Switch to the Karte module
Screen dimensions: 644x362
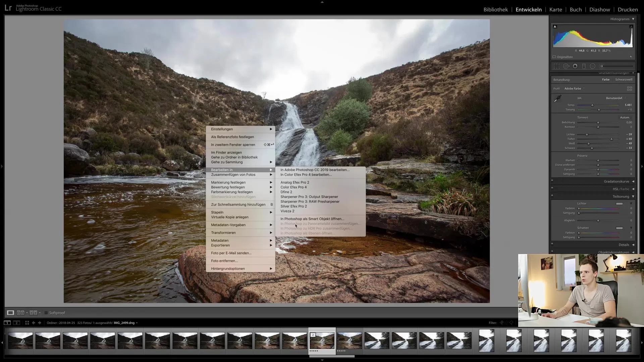point(555,9)
